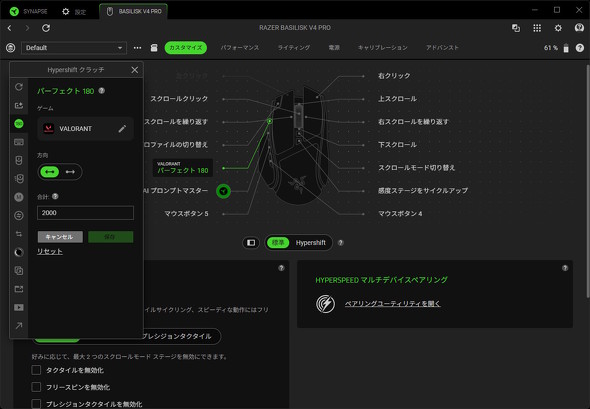Viewport: 590px width, 409px height.
Task: Edit the VALORANT game with pencil icon
Action: pos(122,129)
